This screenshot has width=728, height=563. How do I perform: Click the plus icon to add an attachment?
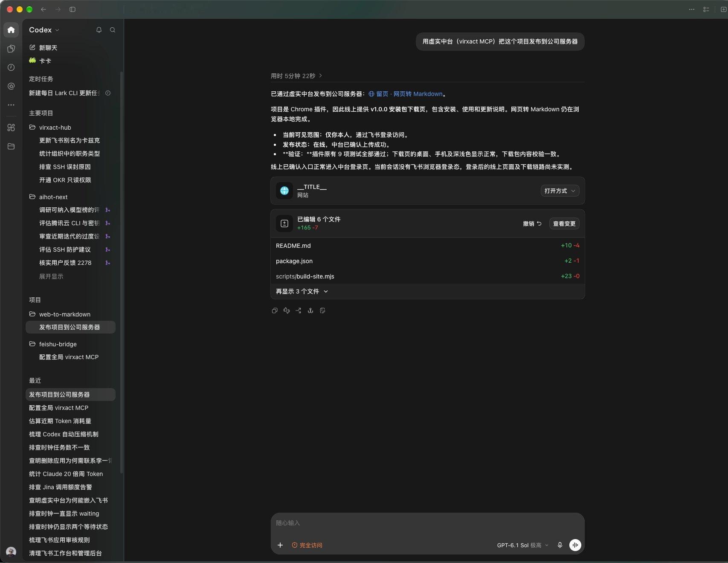(280, 545)
